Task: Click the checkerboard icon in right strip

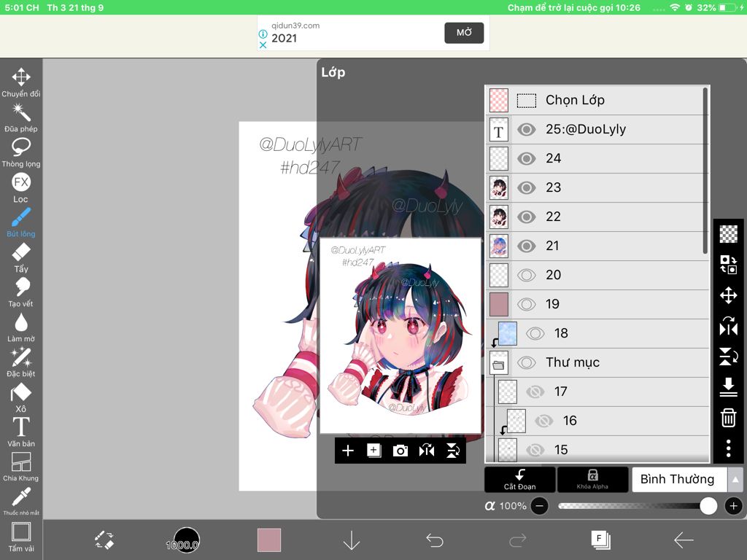Action: [x=729, y=234]
